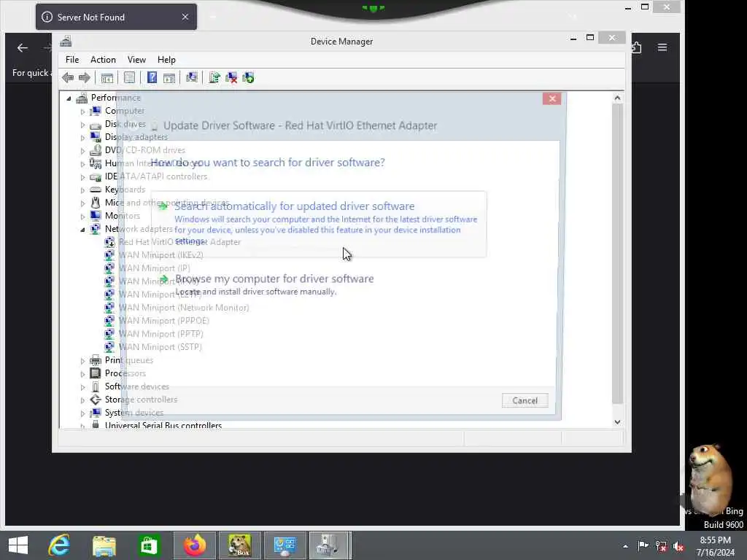Open the View menu
Viewport: 747px width, 560px height.
point(136,60)
